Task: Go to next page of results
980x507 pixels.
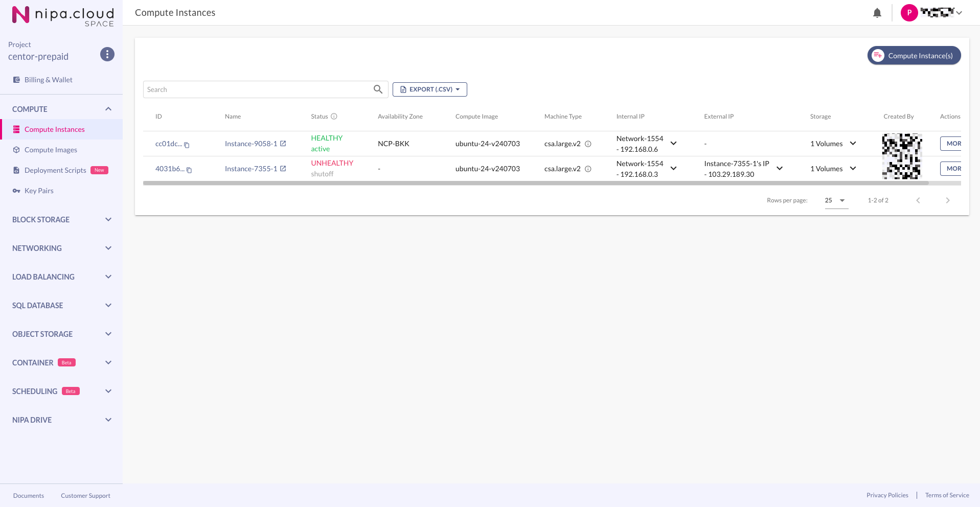Action: (x=948, y=200)
